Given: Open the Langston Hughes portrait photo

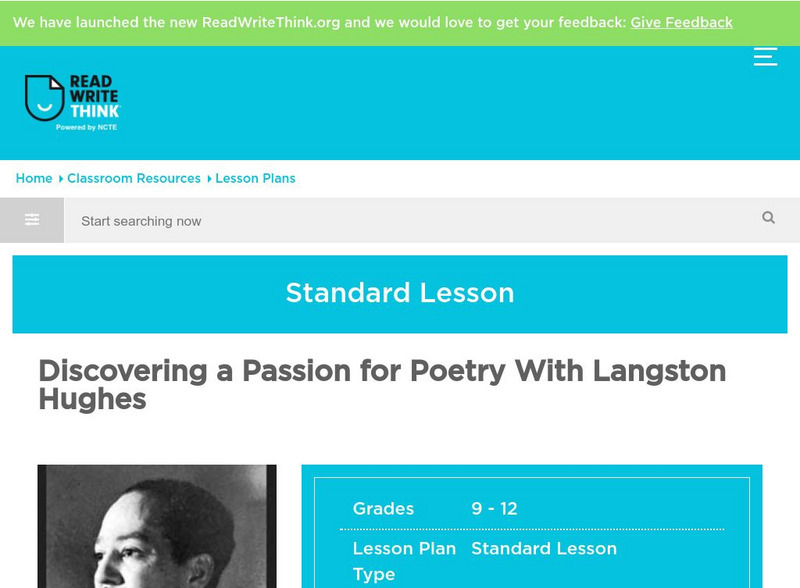Looking at the screenshot, I should pyautogui.click(x=157, y=527).
